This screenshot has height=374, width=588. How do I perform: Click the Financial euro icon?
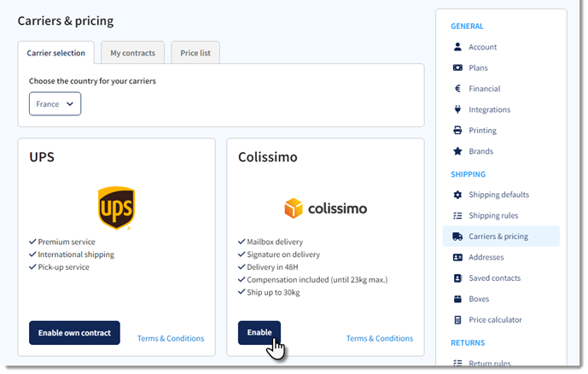[457, 89]
